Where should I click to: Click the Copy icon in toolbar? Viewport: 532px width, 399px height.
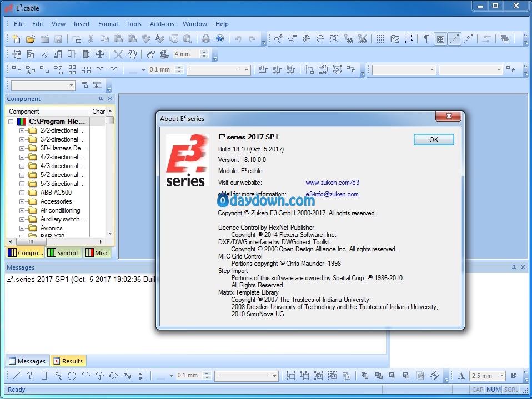coord(104,39)
